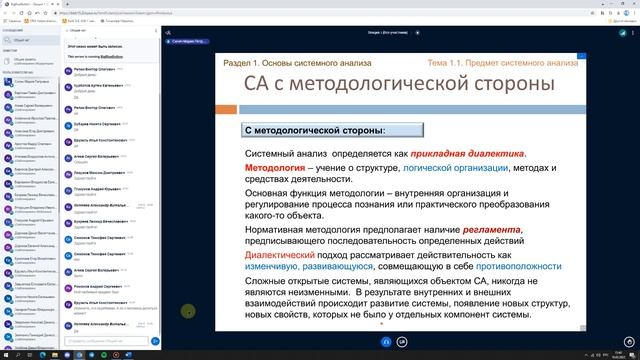The image size is (640, 360).
Task: Open Task View on taskbar
Action: click(x=30, y=355)
